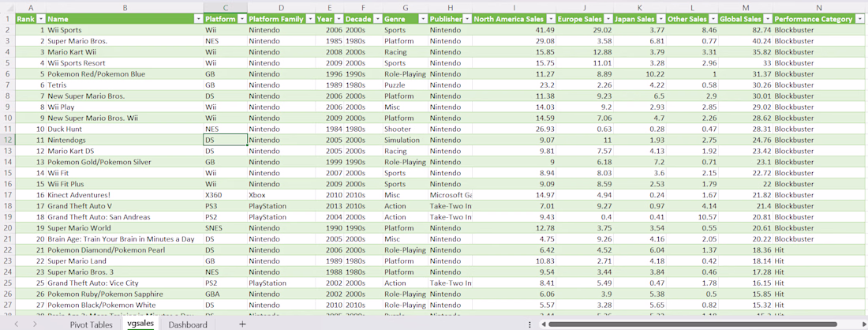The height and width of the screenshot is (330, 868).
Task: Click the 10.57 other sales cell
Action: 692,217
